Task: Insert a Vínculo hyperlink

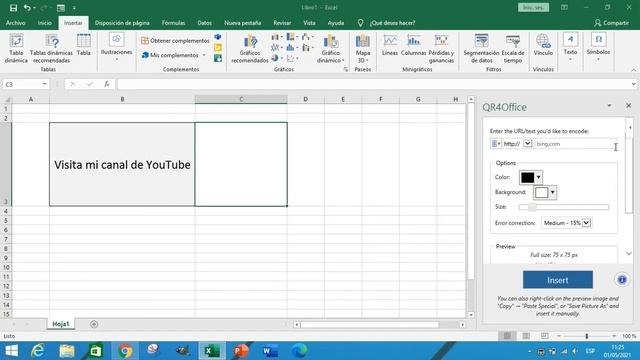Action: (x=543, y=45)
